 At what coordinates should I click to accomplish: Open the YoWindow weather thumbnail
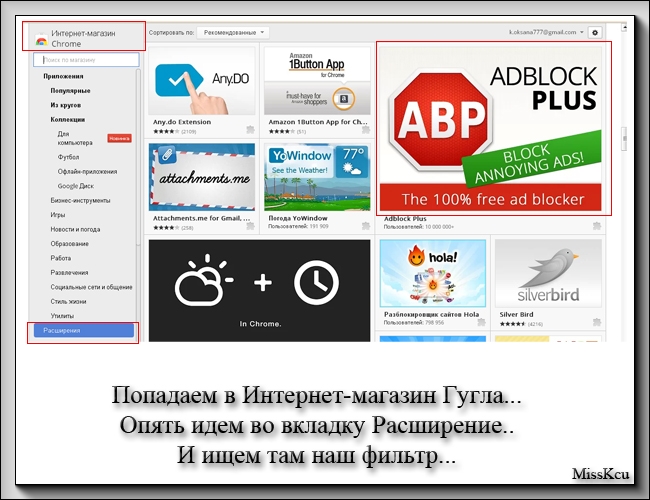coord(317,177)
